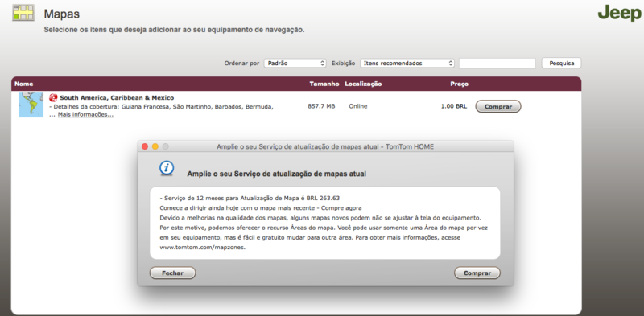Click the blue info icon in dialog
Screen dimensions: 644x316
167,168
